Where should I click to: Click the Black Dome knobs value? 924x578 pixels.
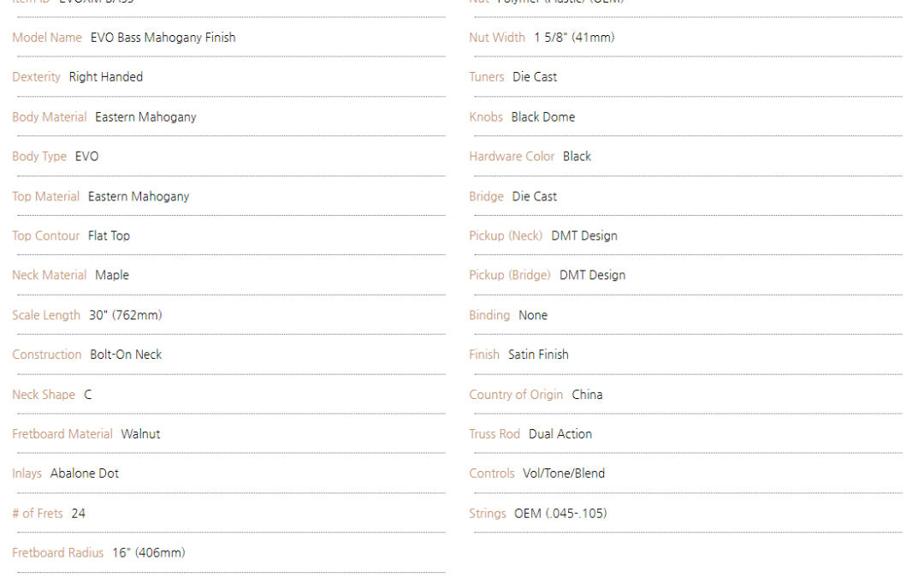[x=543, y=117]
